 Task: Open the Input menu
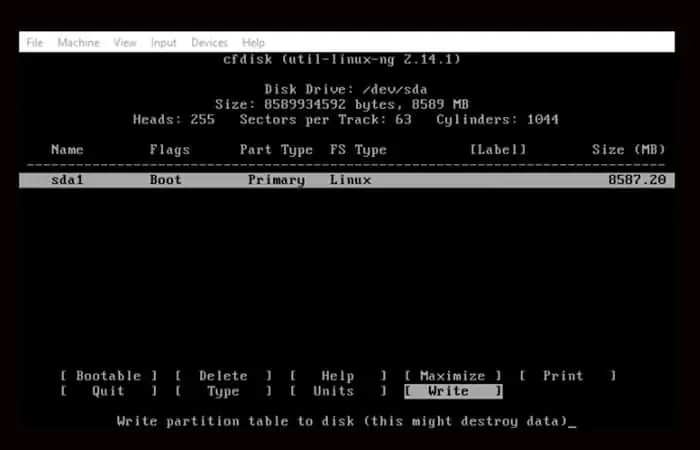point(163,42)
